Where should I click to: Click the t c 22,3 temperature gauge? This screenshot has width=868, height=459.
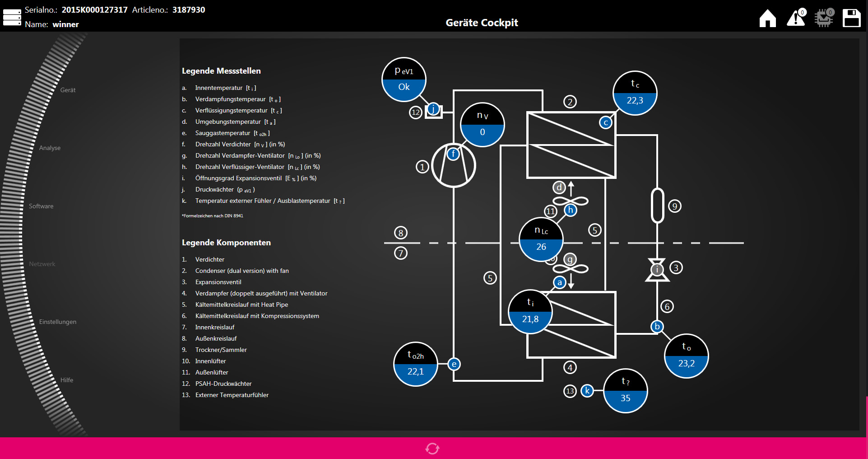(x=635, y=93)
